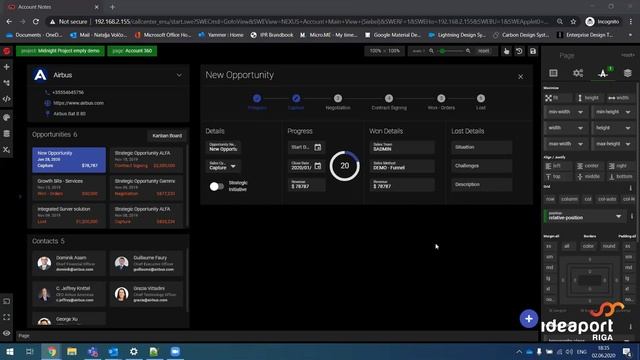The image size is (640, 360).
Task: Click the maximize height option
Action: 589,98
